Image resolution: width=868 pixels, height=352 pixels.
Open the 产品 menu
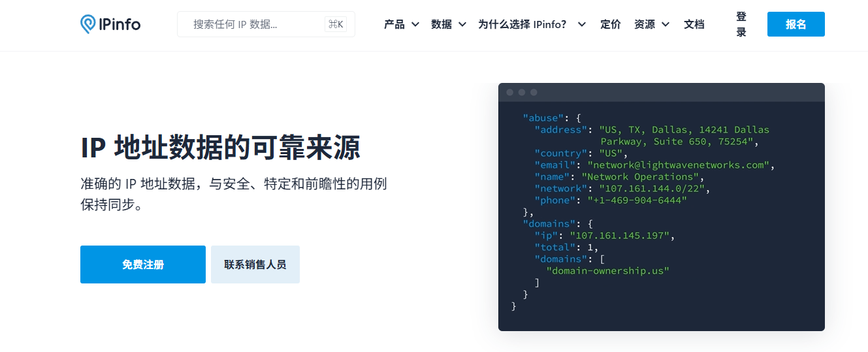pos(394,24)
